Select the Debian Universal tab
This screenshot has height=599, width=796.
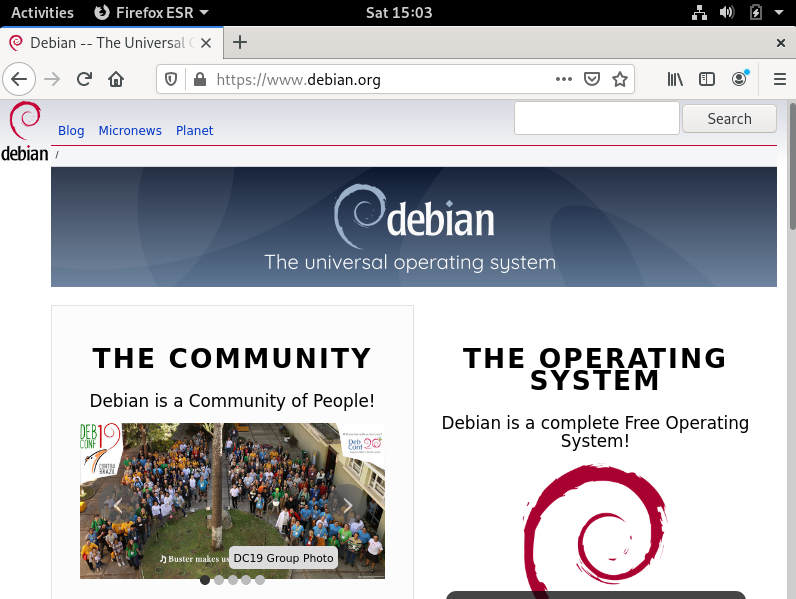click(112, 43)
